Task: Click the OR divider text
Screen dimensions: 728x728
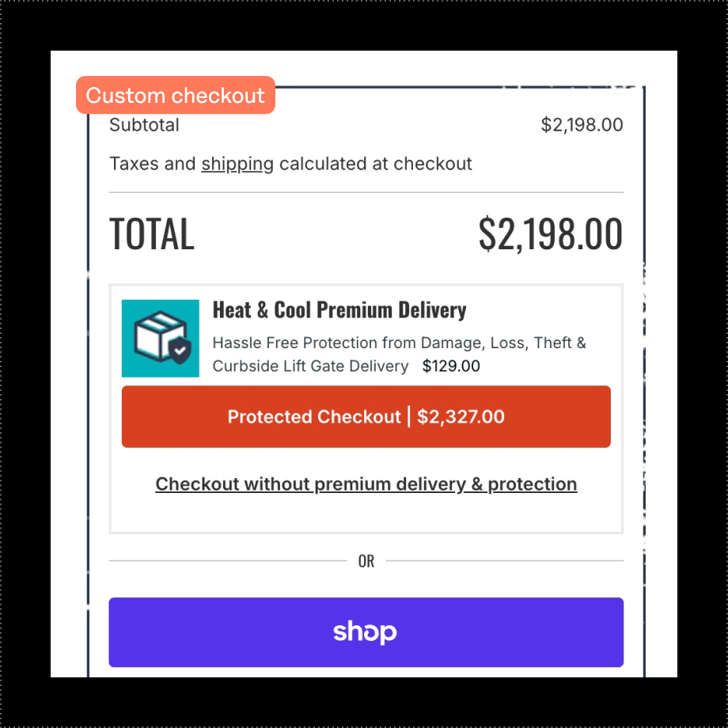Action: click(x=366, y=562)
